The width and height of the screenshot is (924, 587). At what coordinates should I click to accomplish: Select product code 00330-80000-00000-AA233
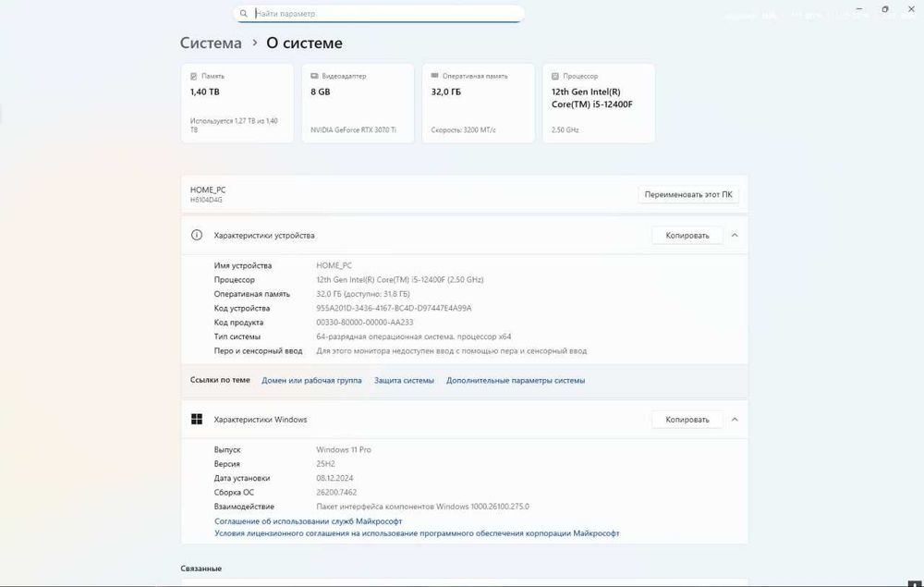pyautogui.click(x=365, y=323)
